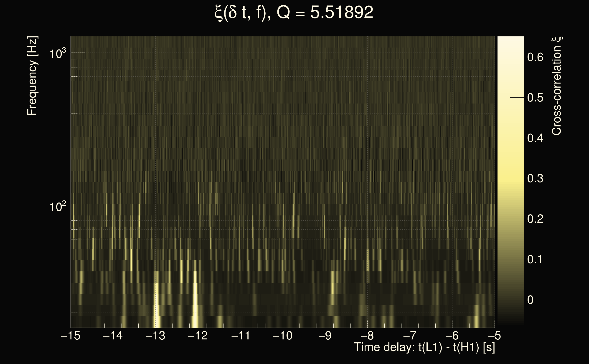Image resolution: width=589 pixels, height=364 pixels.
Task: Click the 0.6 tick on the colorbar
Action: (x=535, y=57)
